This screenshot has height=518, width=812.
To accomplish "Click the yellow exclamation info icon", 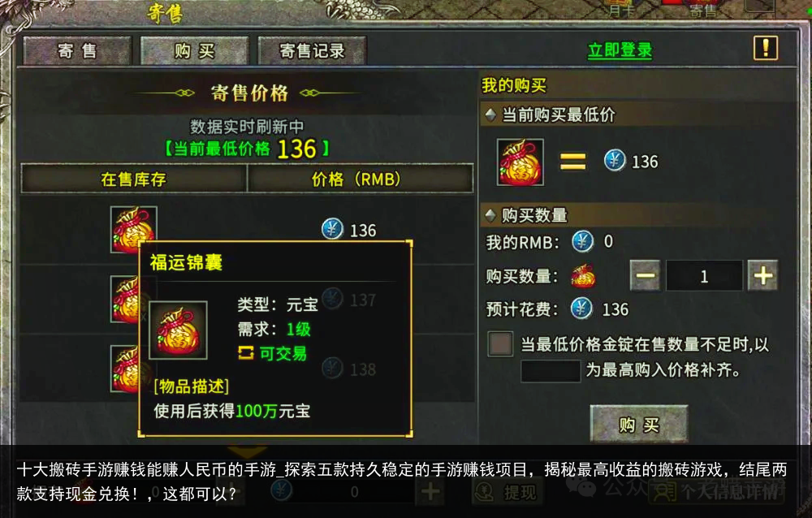I will pyautogui.click(x=766, y=48).
